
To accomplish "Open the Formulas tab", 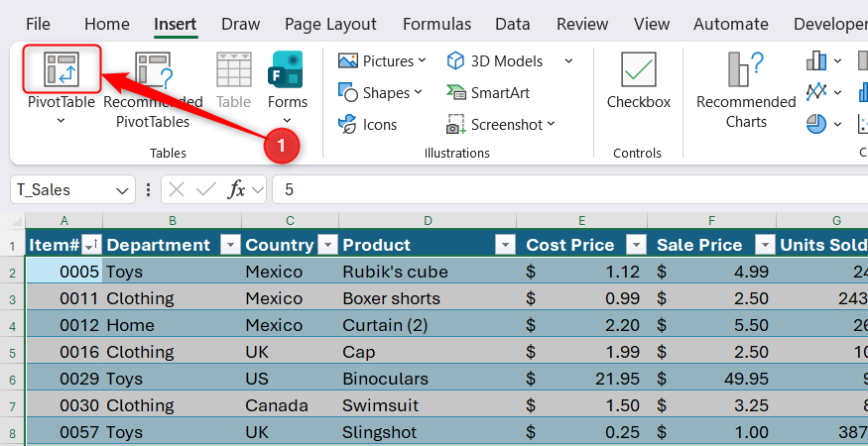I will pos(436,25).
